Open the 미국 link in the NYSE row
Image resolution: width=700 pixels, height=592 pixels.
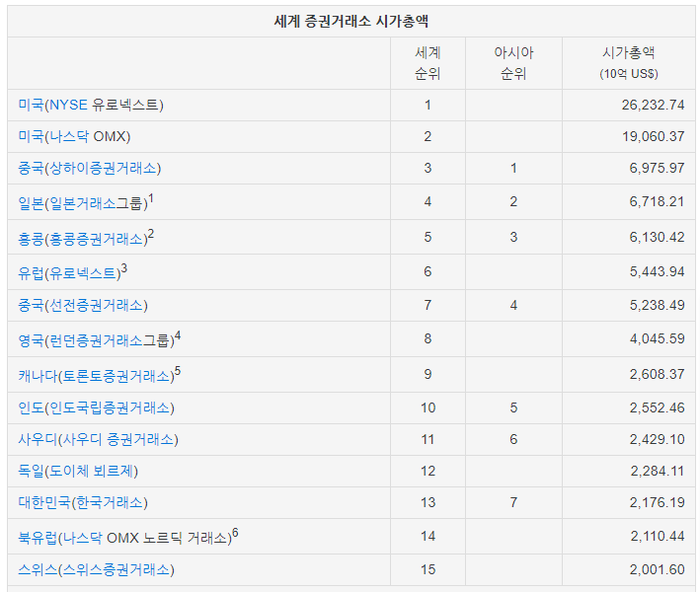(x=31, y=105)
